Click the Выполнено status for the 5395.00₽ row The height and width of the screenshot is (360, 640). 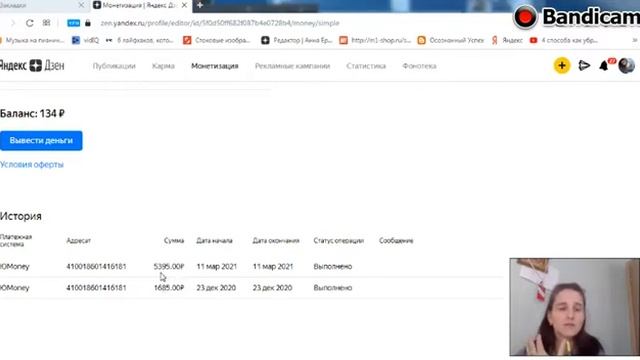[x=333, y=267]
